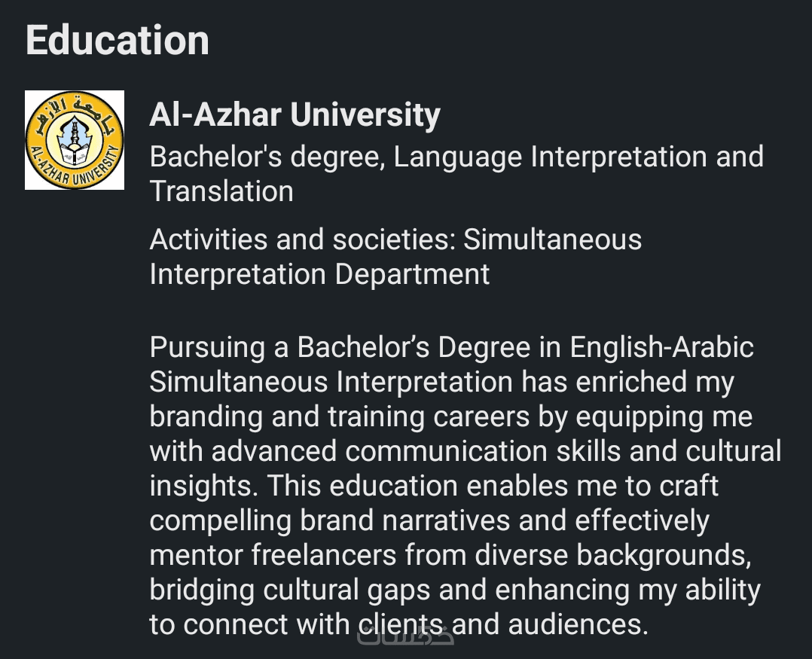
Task: Click the words "to connect with" in the last line
Action: [249, 624]
